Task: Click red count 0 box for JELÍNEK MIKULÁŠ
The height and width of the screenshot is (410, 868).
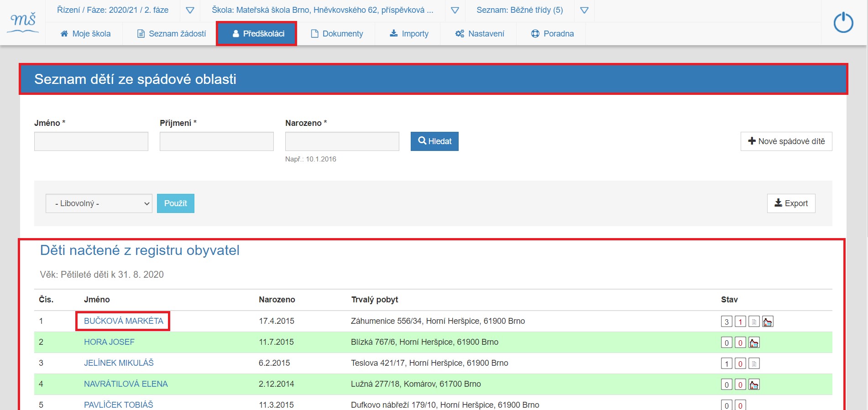Action: [x=740, y=363]
